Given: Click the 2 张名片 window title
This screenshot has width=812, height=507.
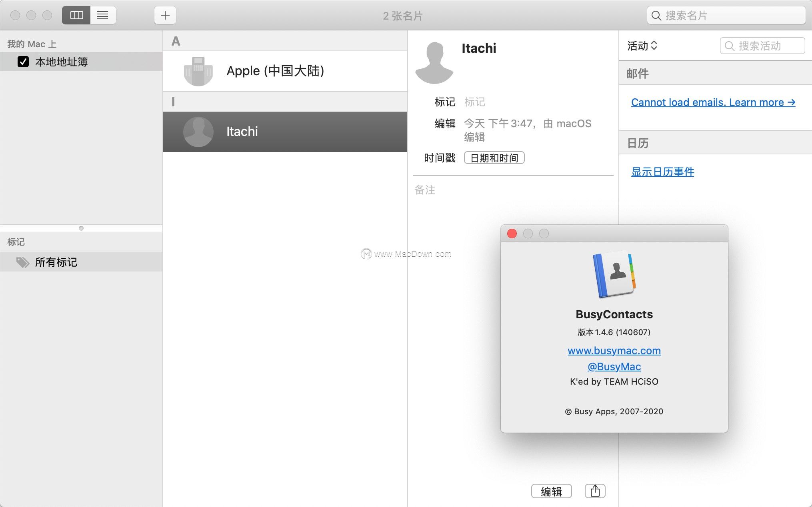Looking at the screenshot, I should pyautogui.click(x=403, y=16).
